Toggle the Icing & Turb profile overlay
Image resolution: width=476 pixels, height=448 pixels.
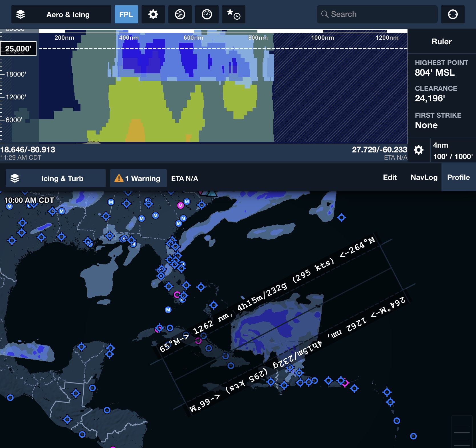[63, 178]
